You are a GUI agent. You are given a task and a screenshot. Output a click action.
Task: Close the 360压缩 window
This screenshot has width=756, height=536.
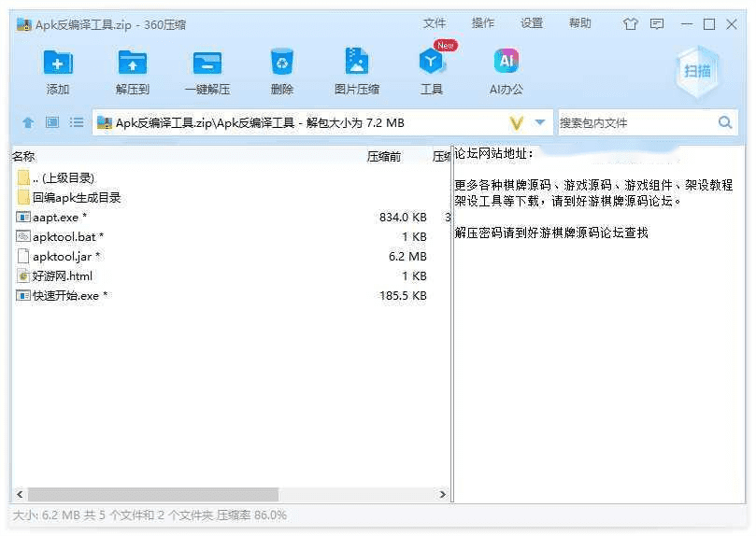coord(732,24)
